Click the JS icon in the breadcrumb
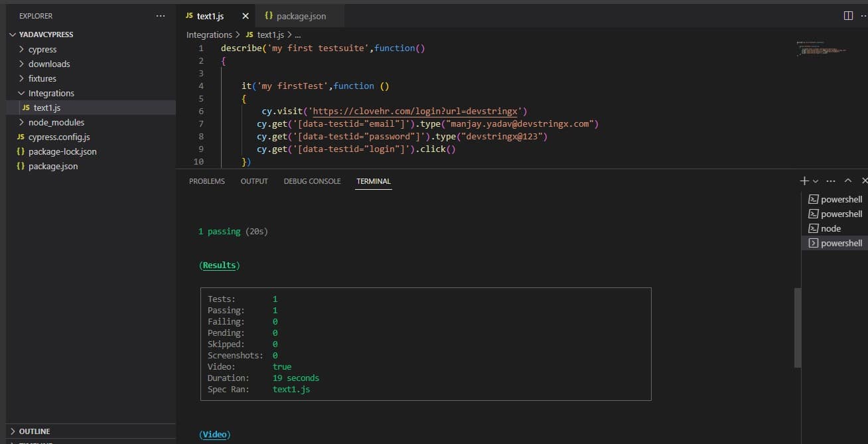Image resolution: width=868 pixels, height=444 pixels. click(x=250, y=35)
